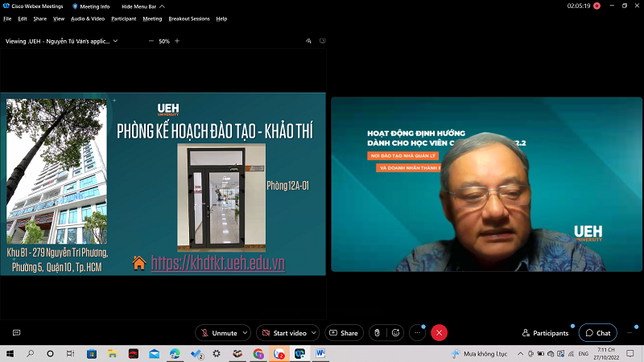Click the shared screen layout icon
The image size is (644, 362).
pyautogui.click(x=323, y=41)
